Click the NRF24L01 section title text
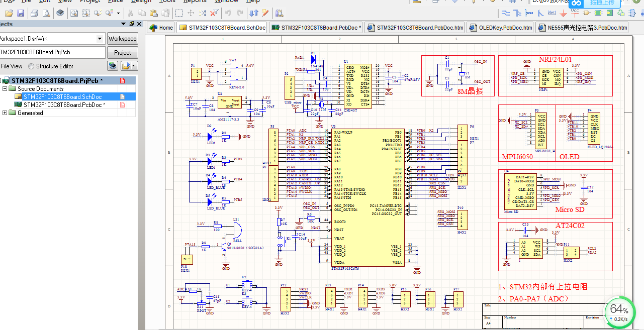The image size is (644, 330). point(555,60)
